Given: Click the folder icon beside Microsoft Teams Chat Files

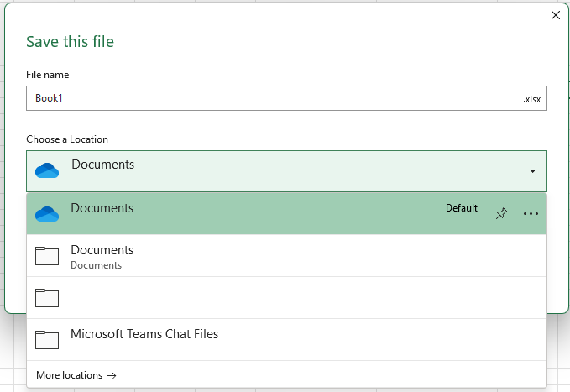Looking at the screenshot, I should 47,340.
